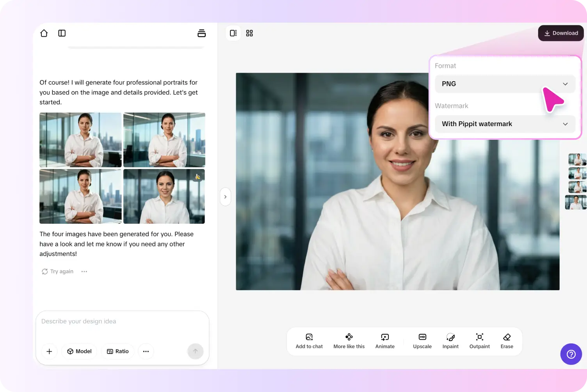Toggle the sidebar panel icon
This screenshot has width=587, height=392.
62,33
